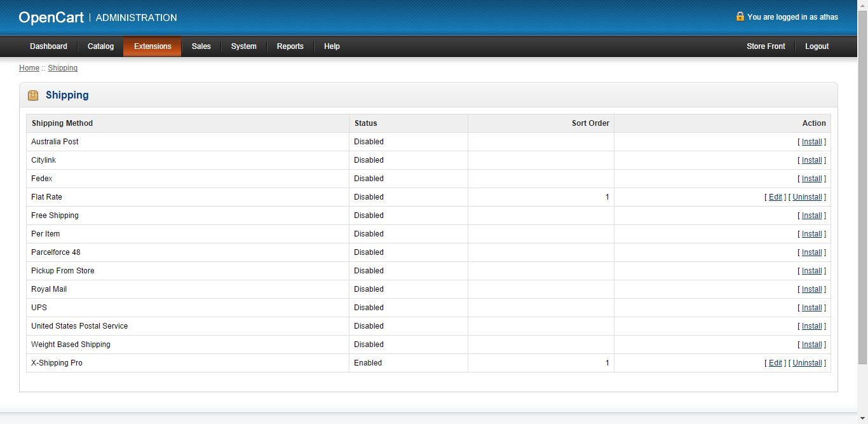868x424 pixels.
Task: Select the Royal Mail row name
Action: pyautogui.click(x=49, y=289)
